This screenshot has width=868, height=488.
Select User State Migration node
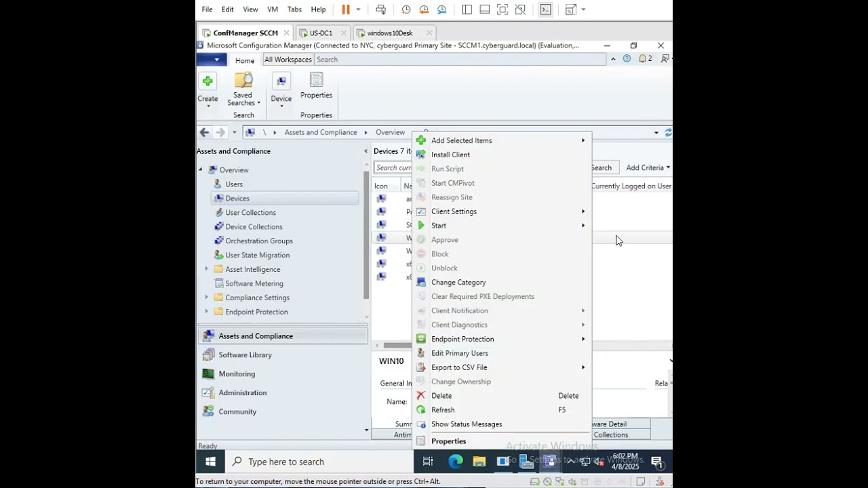coord(257,256)
